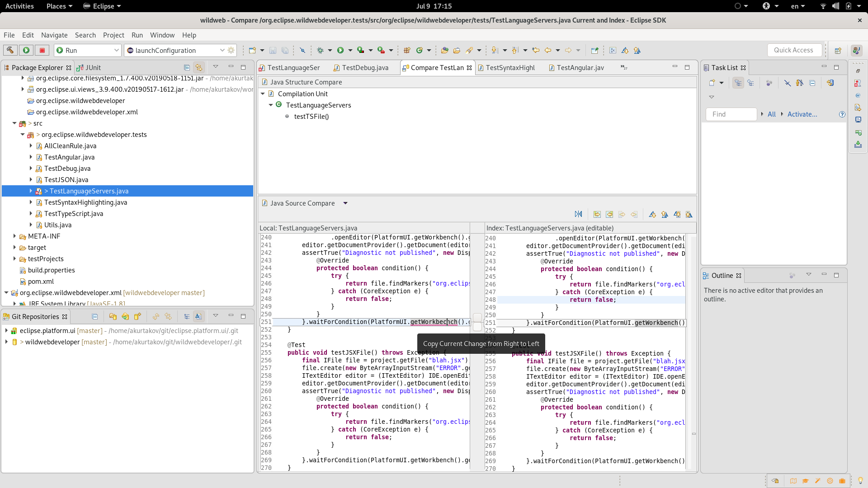The width and height of the screenshot is (868, 488).
Task: Click the Activate... link in Task List
Action: [802, 114]
